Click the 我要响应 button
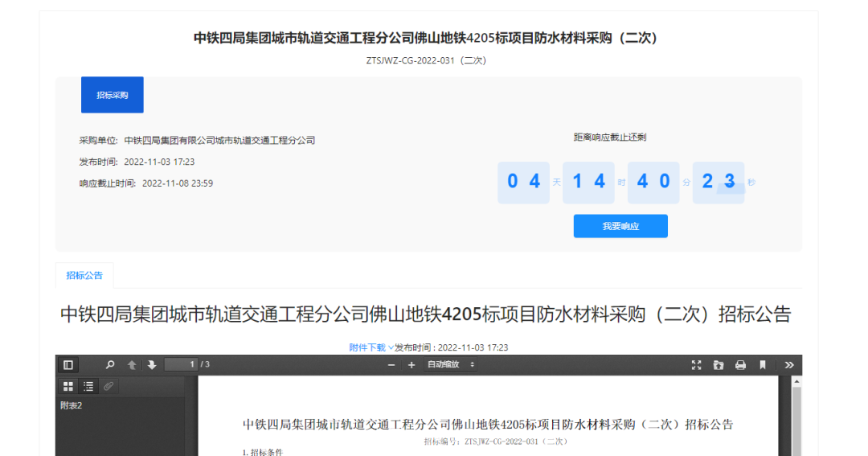Image resolution: width=868 pixels, height=456 pixels. (x=620, y=226)
